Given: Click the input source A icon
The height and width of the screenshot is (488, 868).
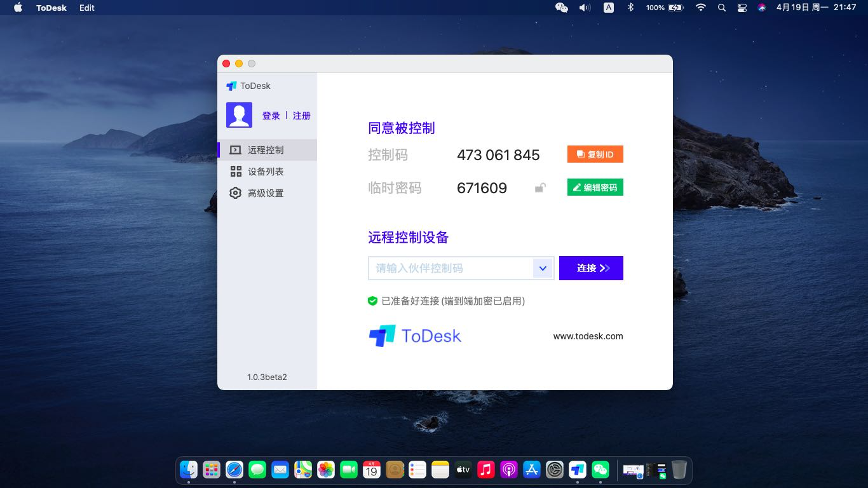Looking at the screenshot, I should click(x=609, y=8).
